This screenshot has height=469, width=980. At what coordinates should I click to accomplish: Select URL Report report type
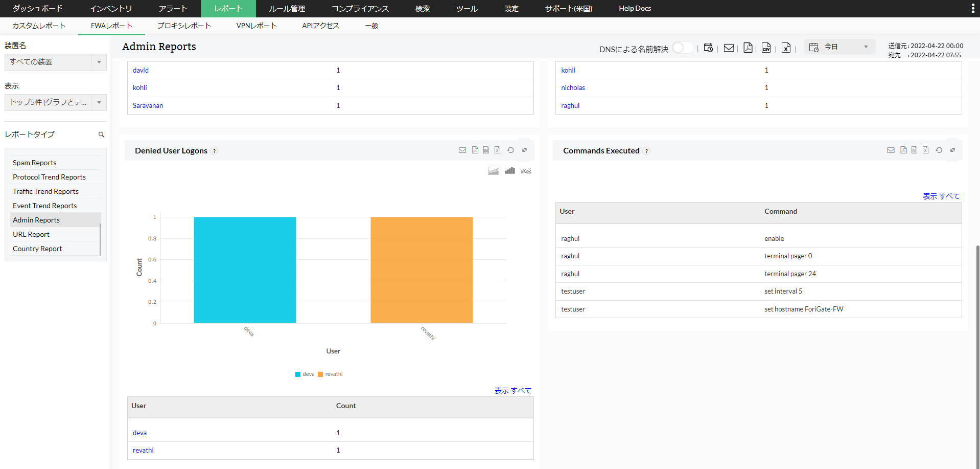[55, 234]
